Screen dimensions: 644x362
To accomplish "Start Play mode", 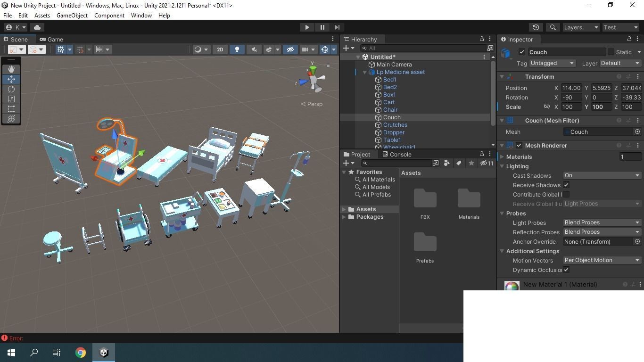I will point(307,27).
